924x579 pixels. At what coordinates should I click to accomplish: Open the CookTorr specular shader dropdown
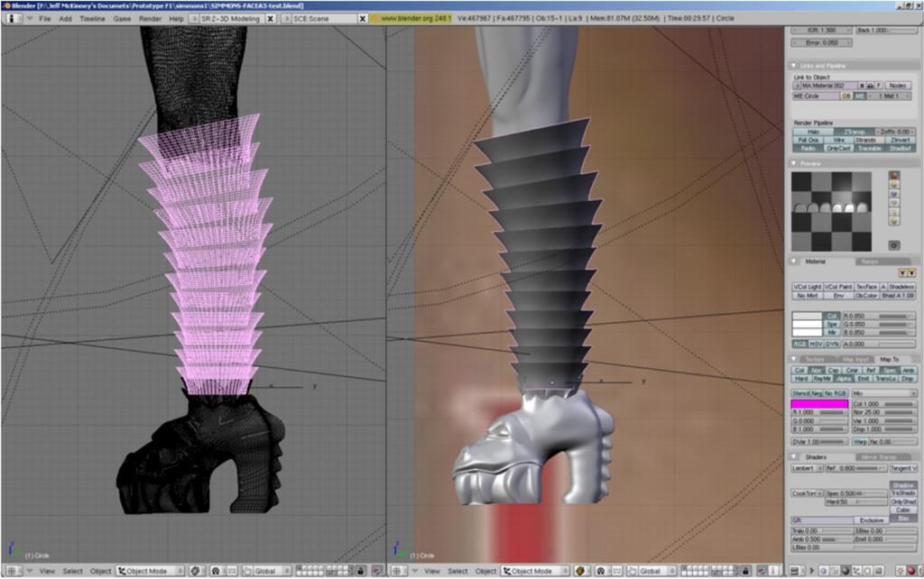click(807, 493)
